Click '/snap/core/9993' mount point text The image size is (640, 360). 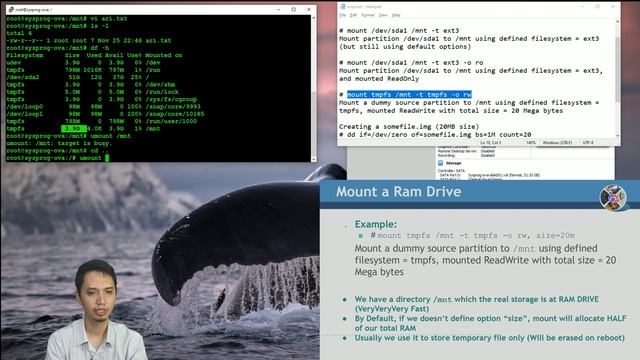coord(173,107)
